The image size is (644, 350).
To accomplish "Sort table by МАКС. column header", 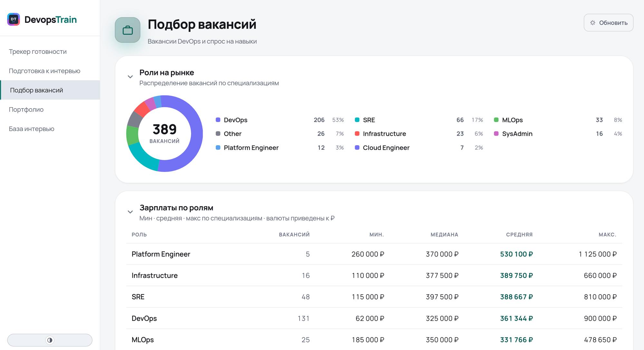I will point(607,235).
